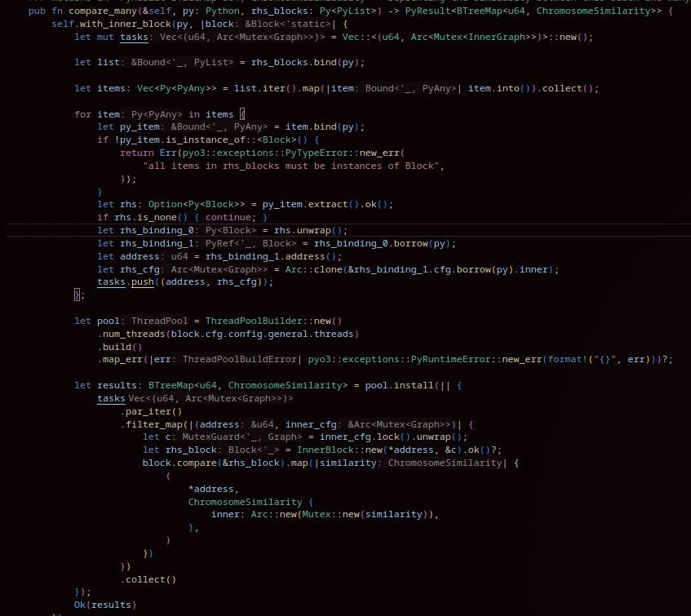Click the return keyword
This screenshot has height=616, width=691.
pyautogui.click(x=137, y=153)
